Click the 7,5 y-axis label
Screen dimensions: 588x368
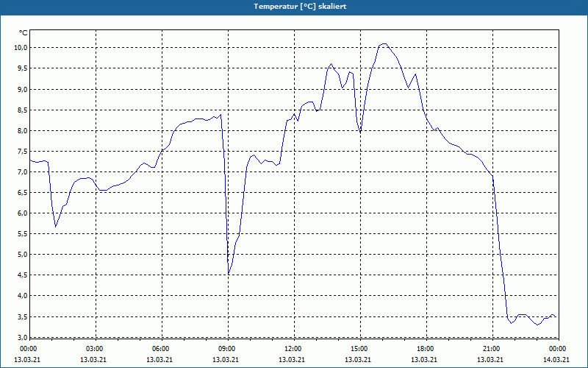pyautogui.click(x=22, y=152)
